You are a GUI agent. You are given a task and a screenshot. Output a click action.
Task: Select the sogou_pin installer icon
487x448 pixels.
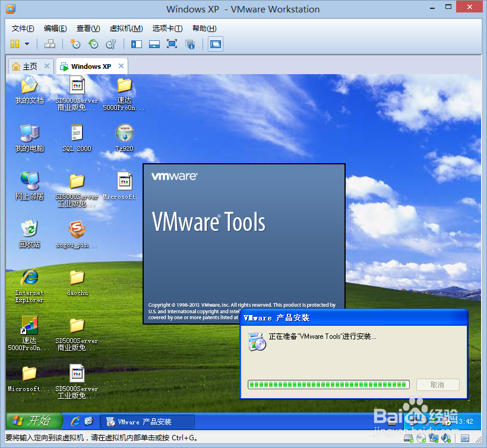pyautogui.click(x=77, y=234)
